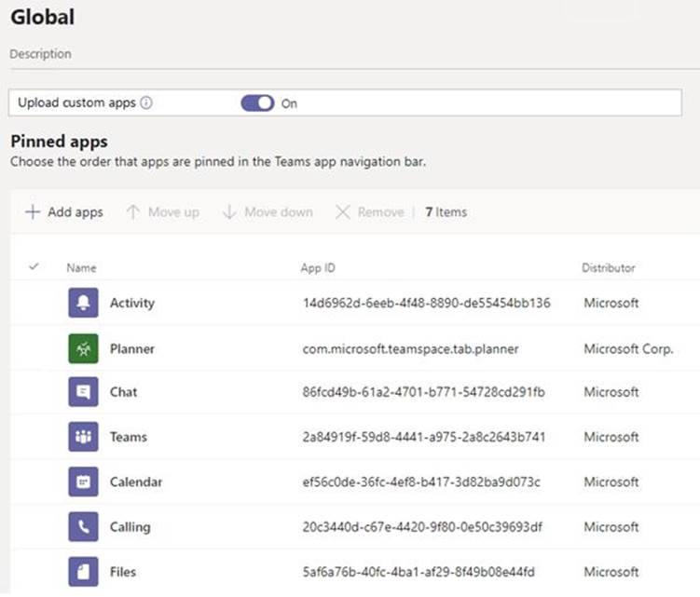Click the Chat app icon

click(x=83, y=392)
